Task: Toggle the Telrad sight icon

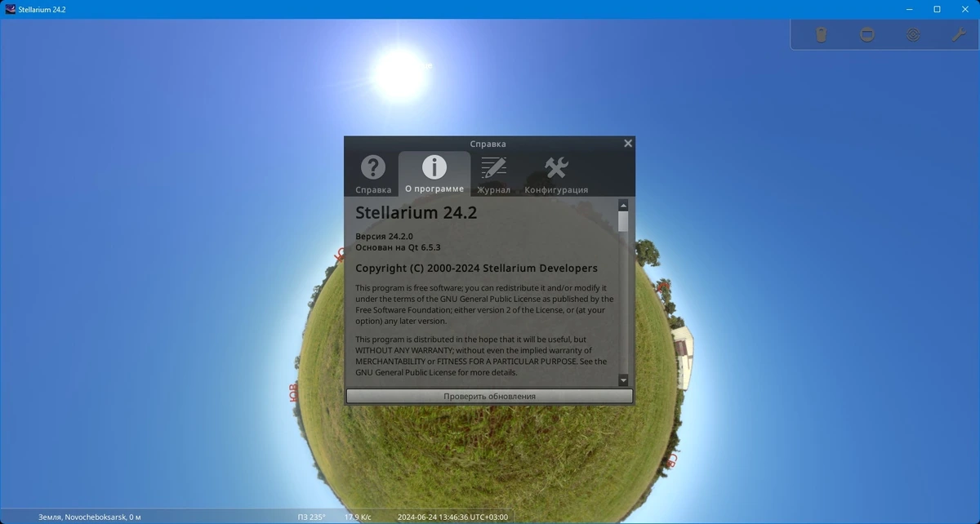Action: pos(913,35)
